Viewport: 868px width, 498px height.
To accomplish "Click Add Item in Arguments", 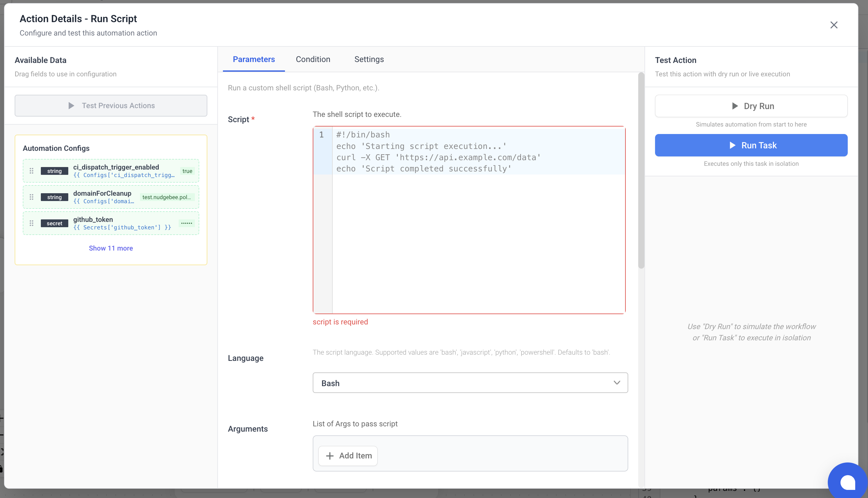I will pos(348,456).
